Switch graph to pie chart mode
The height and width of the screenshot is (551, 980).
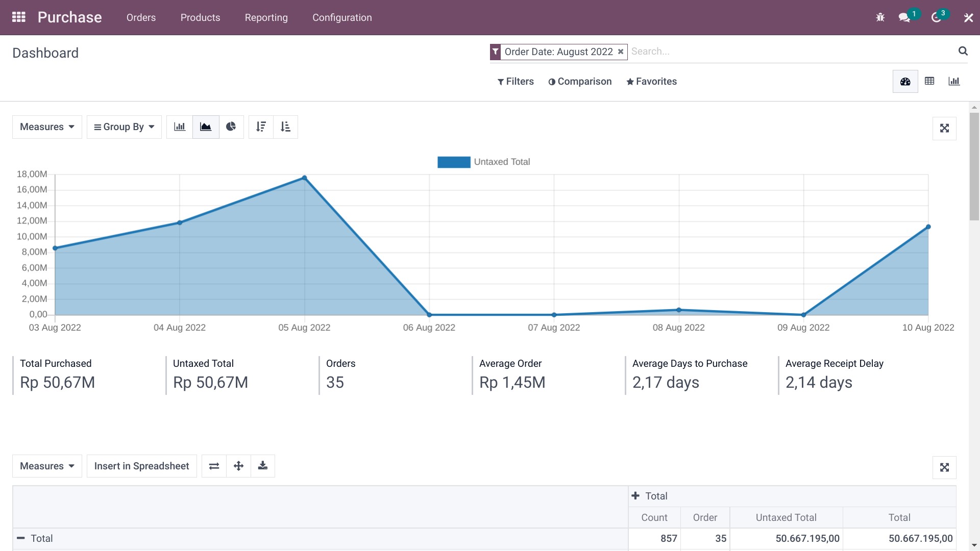click(231, 127)
